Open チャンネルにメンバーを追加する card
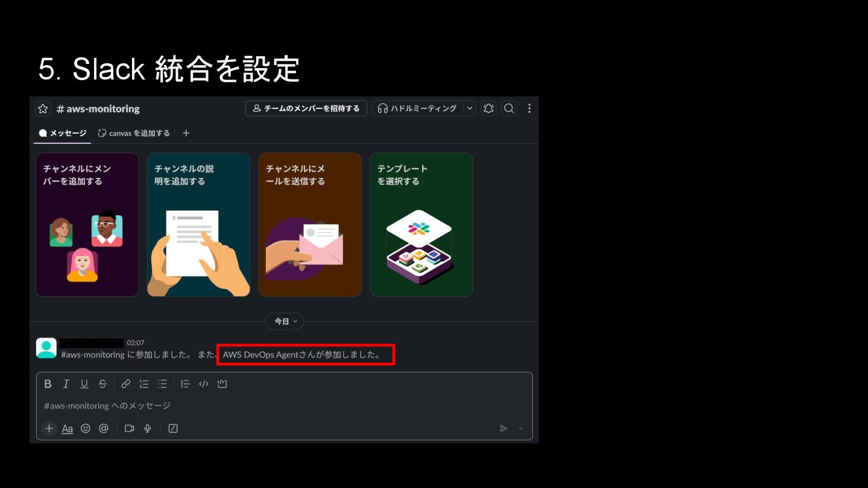The height and width of the screenshot is (488, 868). tap(87, 225)
